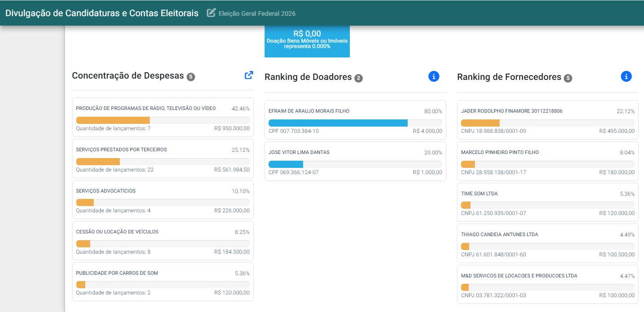Select the Publicidade por Carros de Som entry
Image resolution: width=644 pixels, height=312 pixels.
coord(163,282)
